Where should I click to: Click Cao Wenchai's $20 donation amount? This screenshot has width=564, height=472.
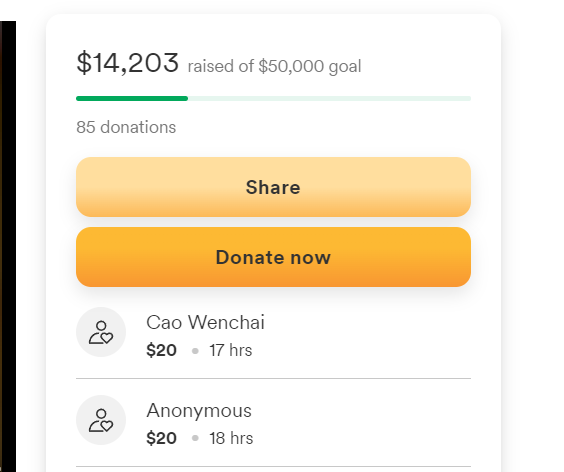[162, 350]
